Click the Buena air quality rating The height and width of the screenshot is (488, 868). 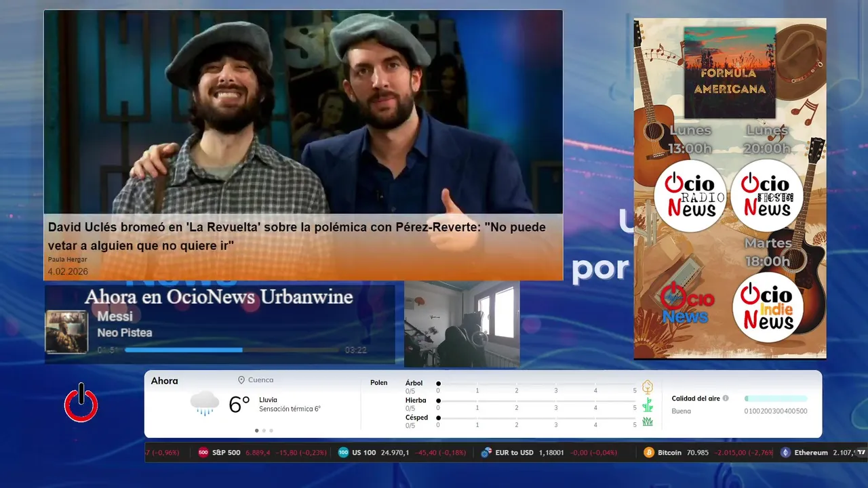point(681,411)
